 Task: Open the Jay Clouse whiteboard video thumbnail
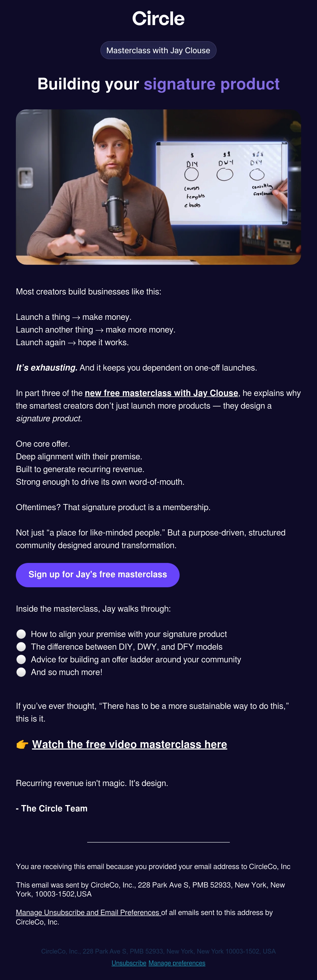click(158, 187)
